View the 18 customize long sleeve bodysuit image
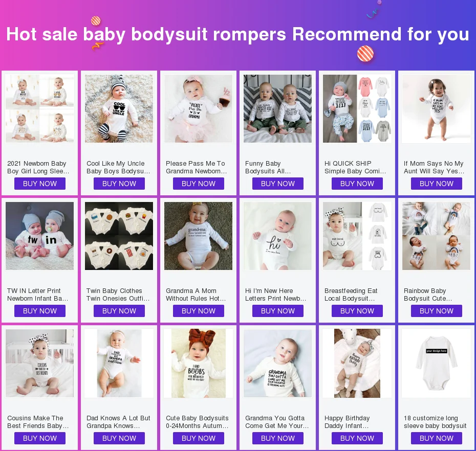 437,364
